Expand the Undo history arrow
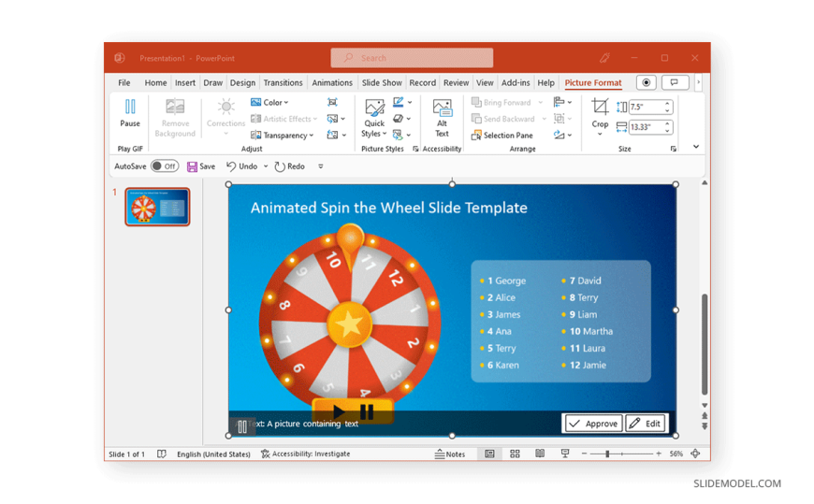The height and width of the screenshot is (504, 814). (x=266, y=166)
